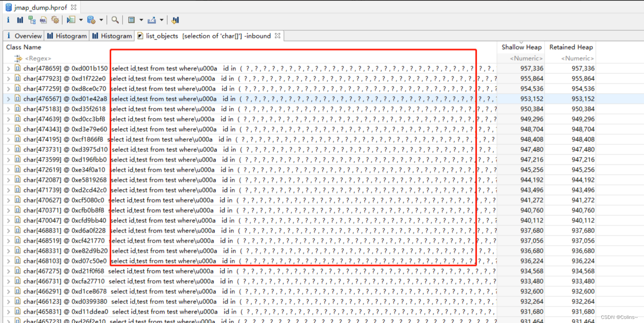This screenshot has height=323, width=644.
Task: Open dropdown arrow beside the Export icon
Action: (162, 20)
